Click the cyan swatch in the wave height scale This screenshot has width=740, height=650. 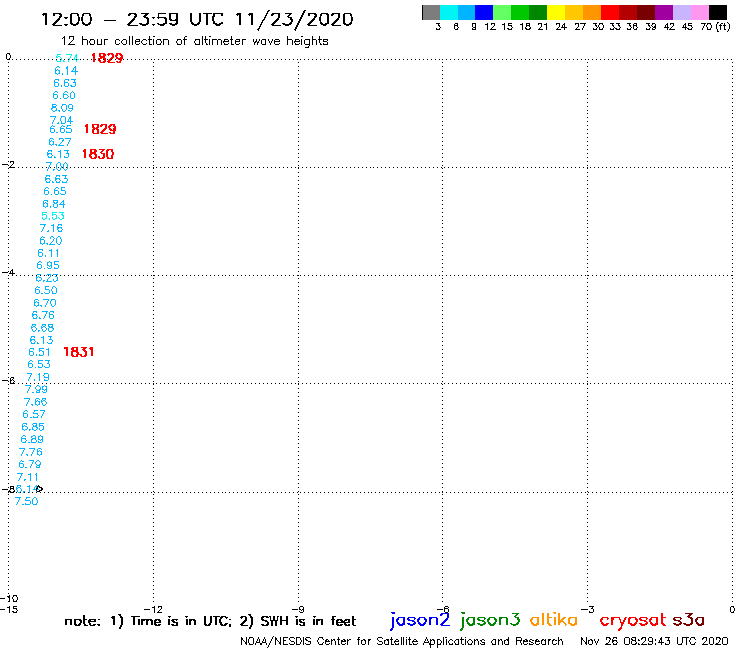[449, 12]
